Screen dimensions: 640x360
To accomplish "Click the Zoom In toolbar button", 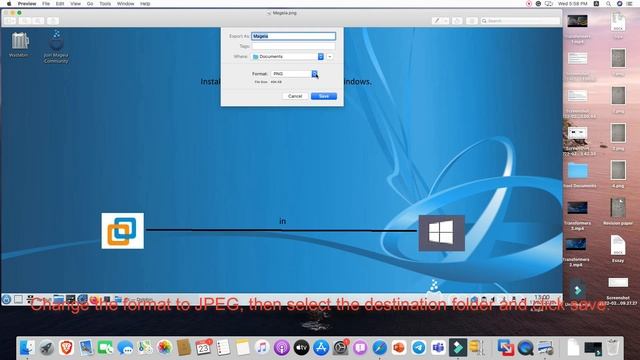I will [38, 20].
